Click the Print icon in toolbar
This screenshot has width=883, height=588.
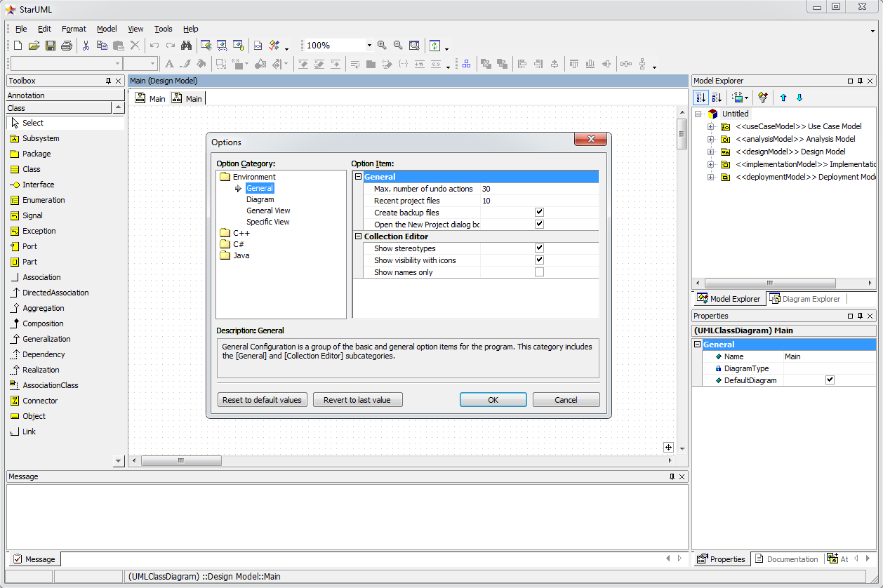pyautogui.click(x=67, y=46)
